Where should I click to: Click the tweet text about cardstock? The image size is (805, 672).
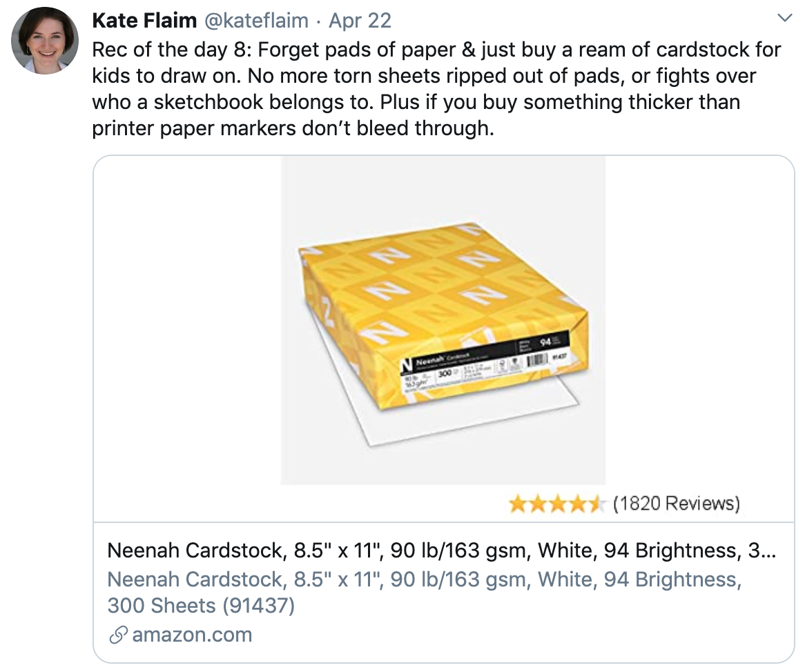(x=436, y=89)
